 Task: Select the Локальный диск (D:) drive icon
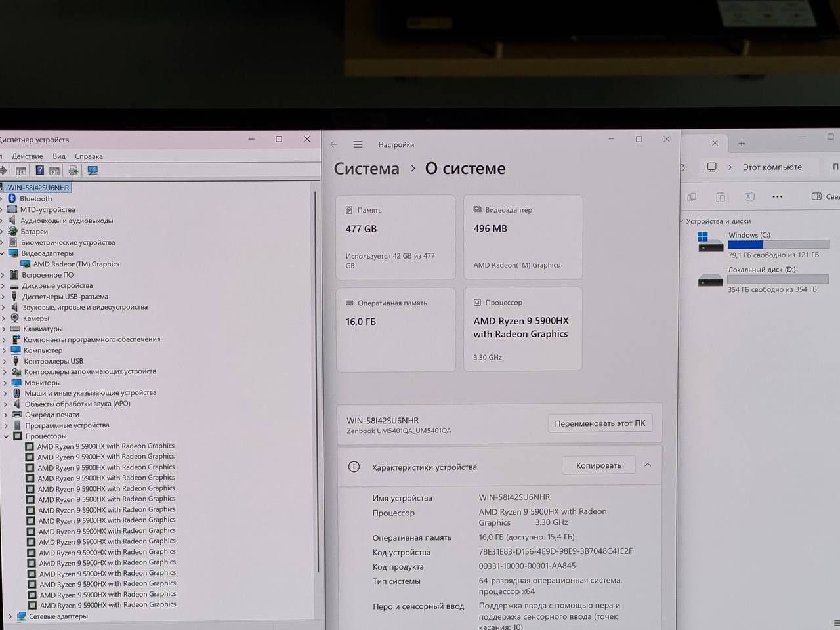(710, 280)
